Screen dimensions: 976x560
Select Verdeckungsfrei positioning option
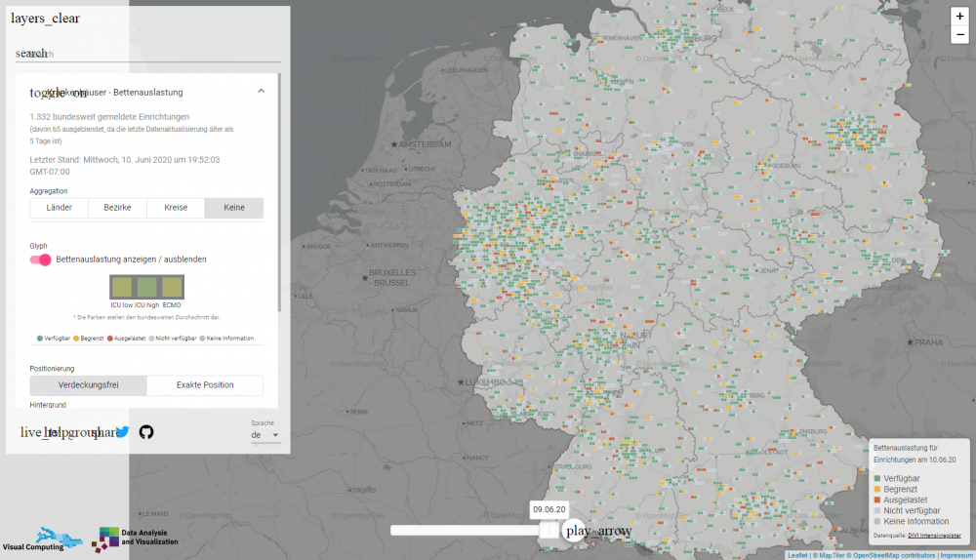(89, 385)
